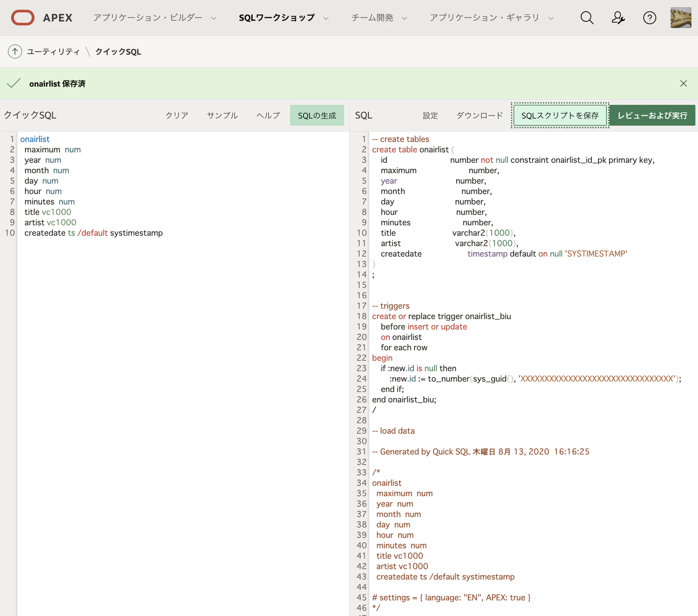Click the up-arrow breadcrumb icon
Image resolution: width=698 pixels, height=616 pixels.
tap(15, 51)
